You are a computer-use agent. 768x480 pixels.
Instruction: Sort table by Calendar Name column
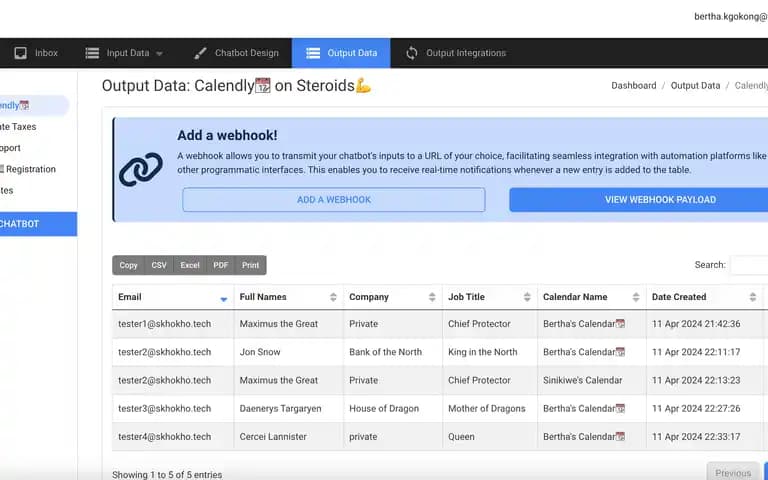tap(592, 297)
